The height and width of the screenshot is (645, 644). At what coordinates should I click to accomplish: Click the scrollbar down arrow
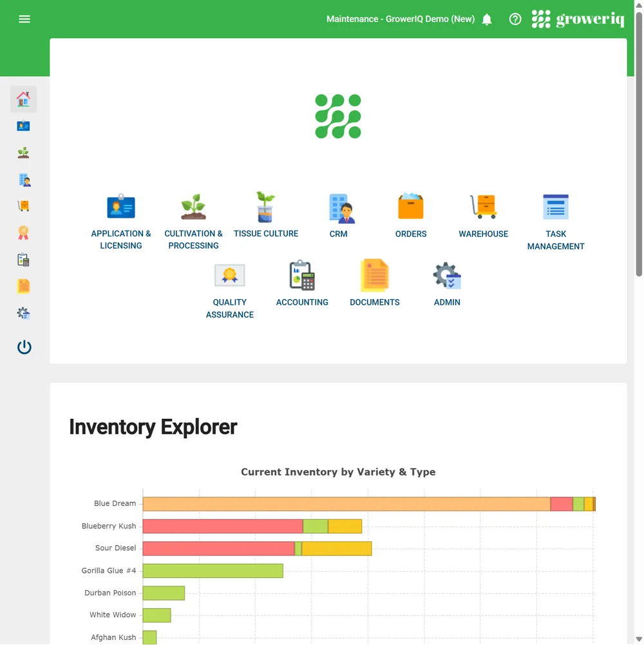[x=639, y=640]
